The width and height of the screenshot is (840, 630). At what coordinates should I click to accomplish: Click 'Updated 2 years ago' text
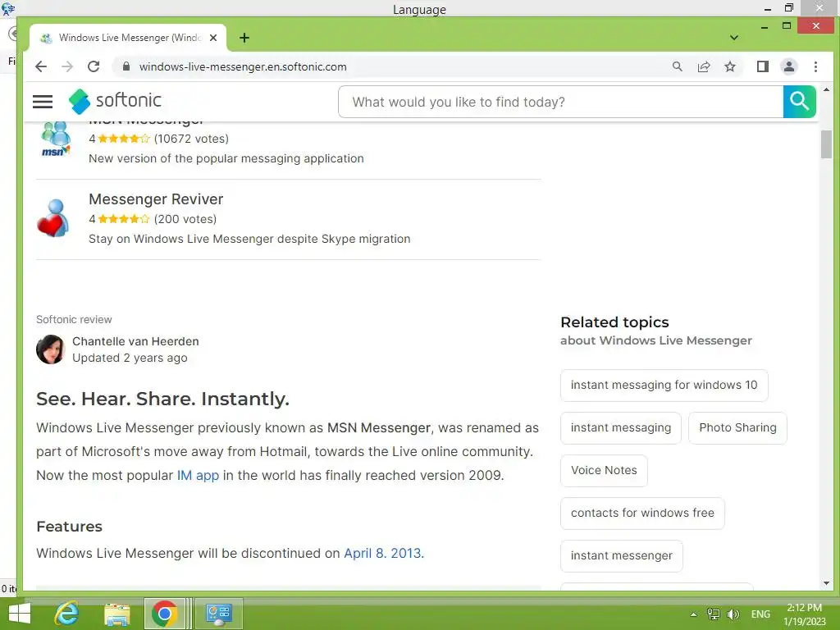pos(130,358)
